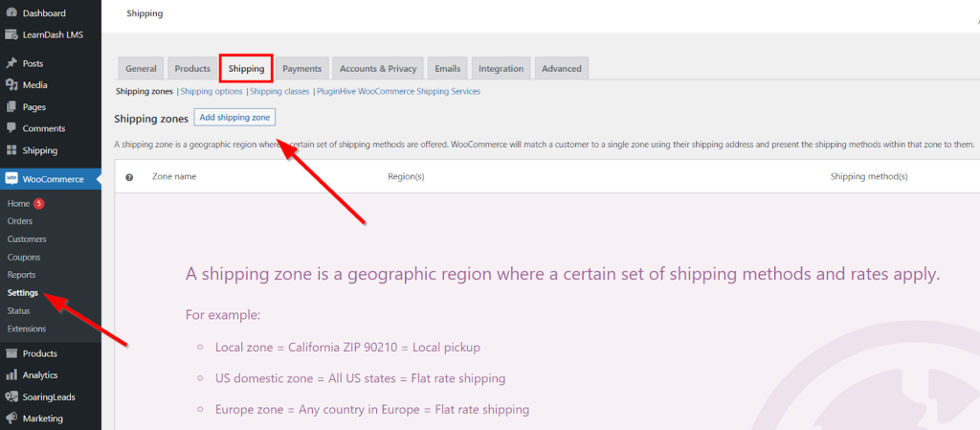Click the Shipping grid icon in sidebar
Image resolution: width=980 pixels, height=430 pixels.
tap(11, 150)
